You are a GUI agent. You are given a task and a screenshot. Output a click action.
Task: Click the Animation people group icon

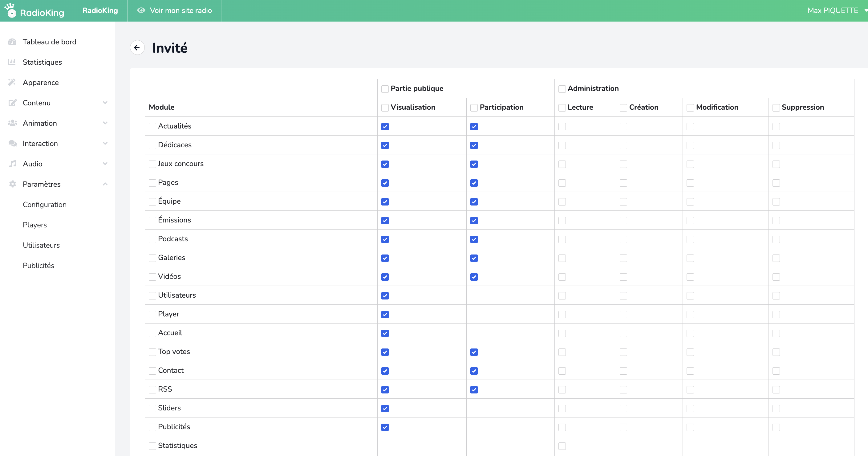pos(12,123)
